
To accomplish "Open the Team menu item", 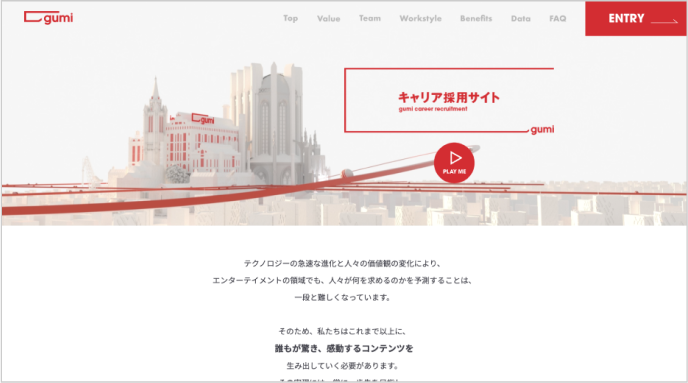I will (x=370, y=18).
